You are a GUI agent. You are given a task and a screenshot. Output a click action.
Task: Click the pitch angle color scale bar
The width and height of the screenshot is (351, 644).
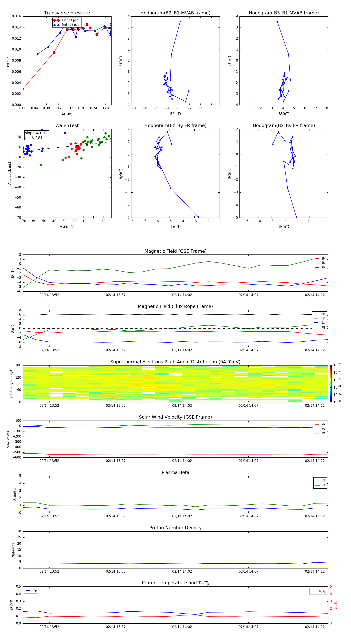(x=331, y=384)
